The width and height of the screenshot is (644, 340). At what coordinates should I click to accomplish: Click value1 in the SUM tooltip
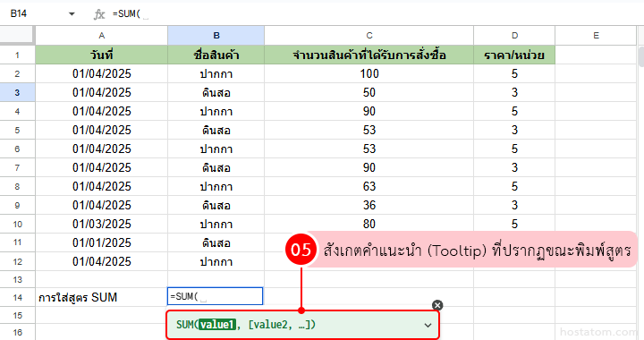click(x=217, y=325)
